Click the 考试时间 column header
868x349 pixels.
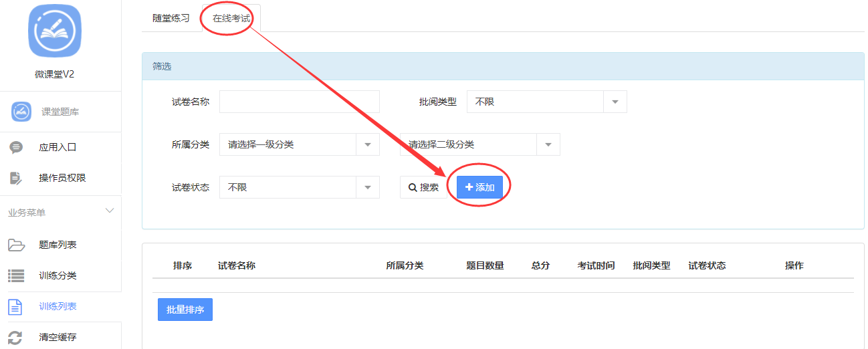[596, 265]
